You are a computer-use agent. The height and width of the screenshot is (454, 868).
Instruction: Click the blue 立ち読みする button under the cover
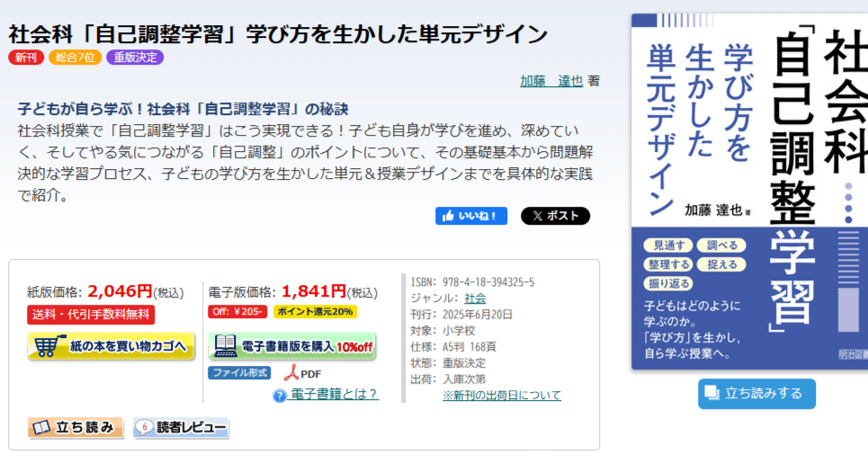coord(756,394)
